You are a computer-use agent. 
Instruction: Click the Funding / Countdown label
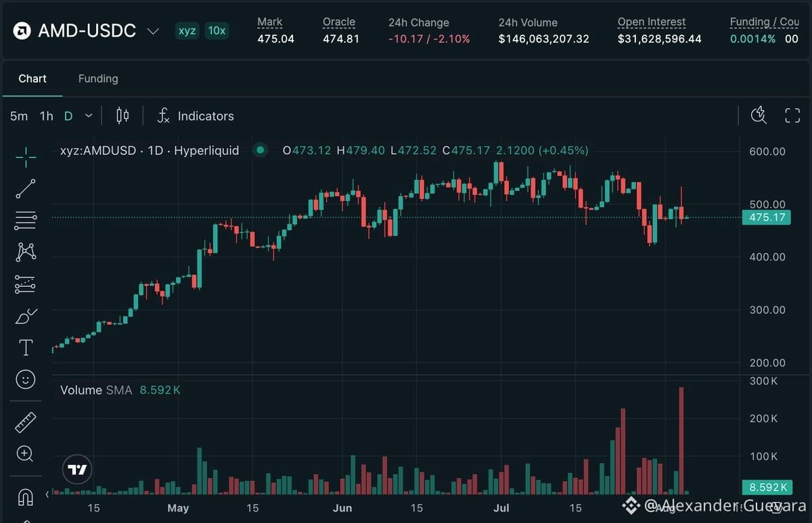click(765, 22)
